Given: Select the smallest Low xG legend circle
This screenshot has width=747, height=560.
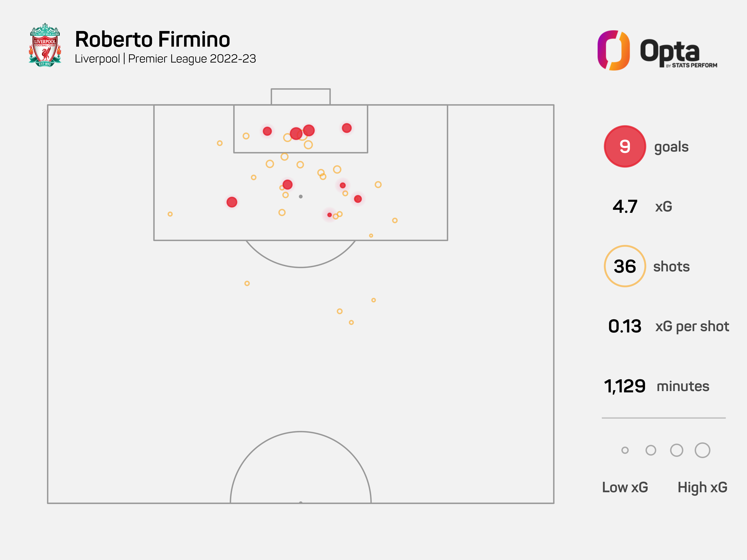Looking at the screenshot, I should tap(625, 450).
